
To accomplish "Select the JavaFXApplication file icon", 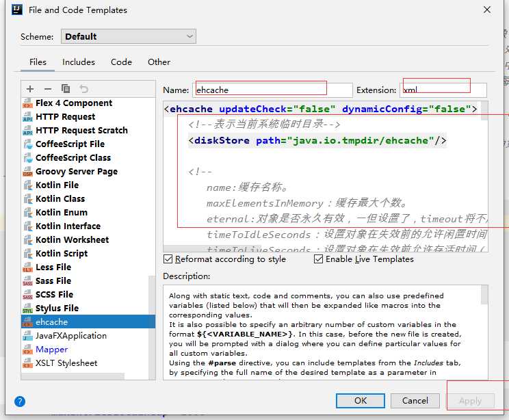I will pyautogui.click(x=28, y=336).
